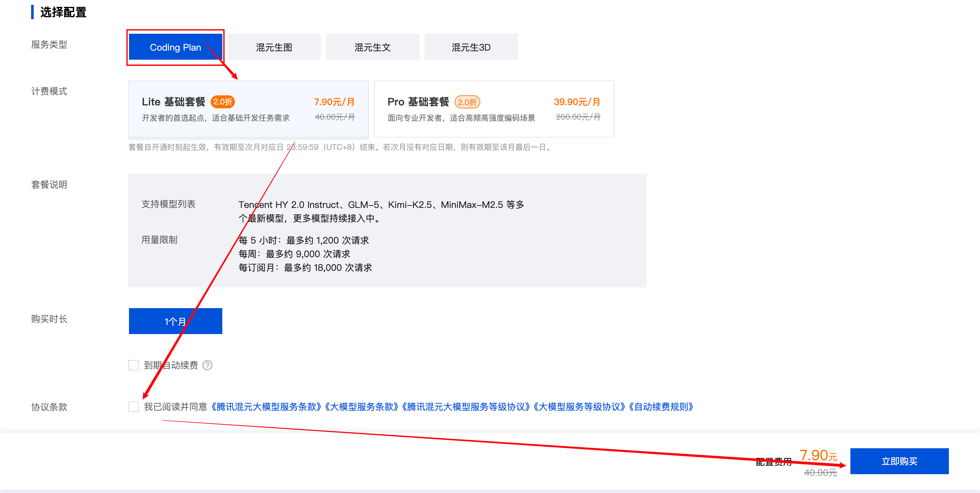Image resolution: width=980 pixels, height=493 pixels.
Task: Select the Pro 基础套餐 billing plan
Action: click(494, 109)
